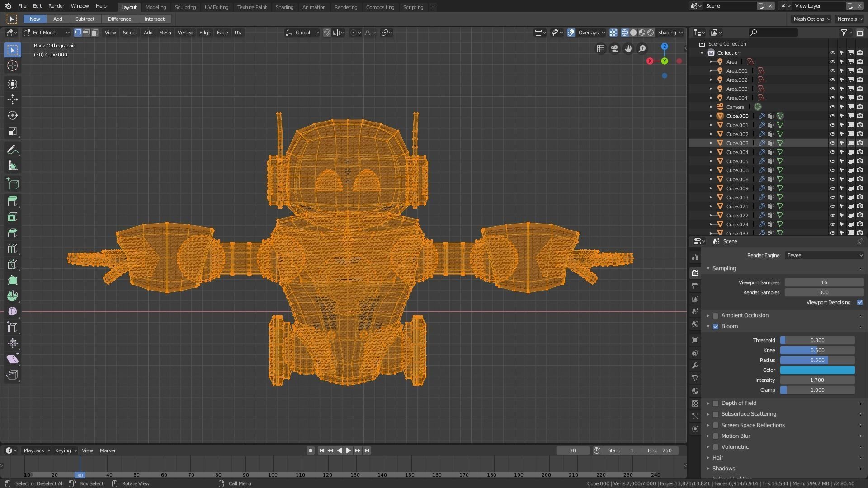
Task: Click Difference selection mode button
Action: point(119,19)
